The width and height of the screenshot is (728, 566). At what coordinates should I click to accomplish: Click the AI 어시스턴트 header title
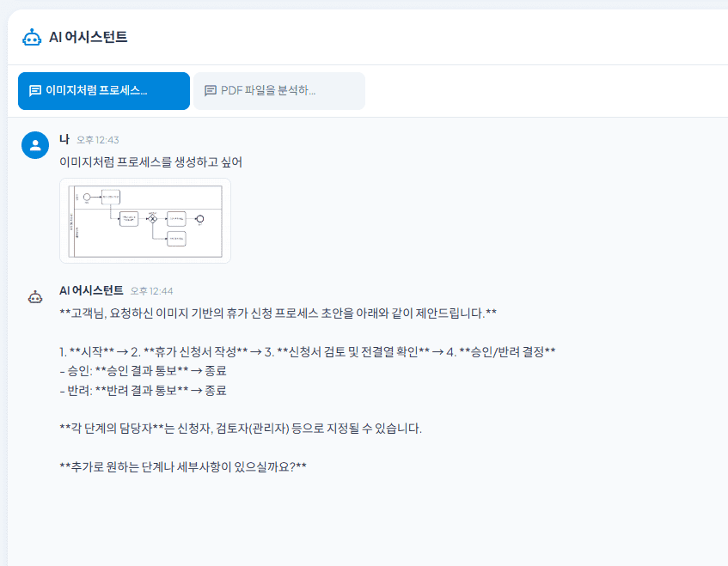89,37
